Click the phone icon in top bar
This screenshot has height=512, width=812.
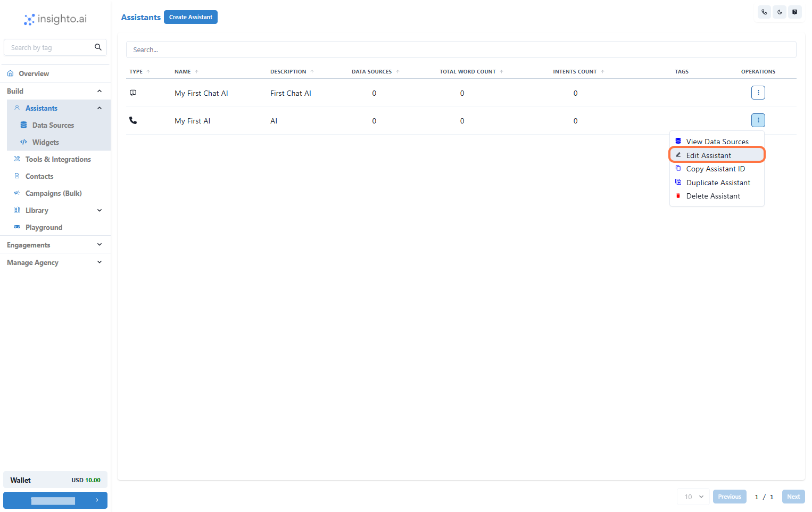(764, 12)
